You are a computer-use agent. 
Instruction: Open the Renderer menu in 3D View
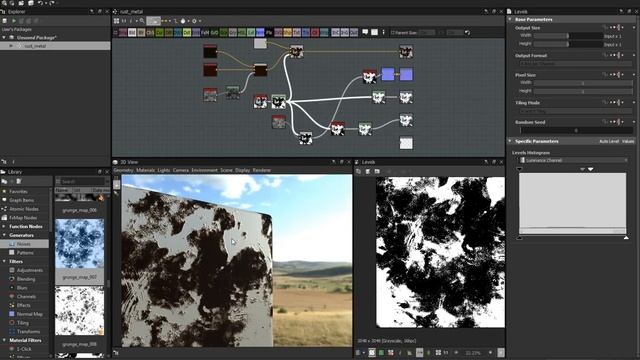click(262, 170)
